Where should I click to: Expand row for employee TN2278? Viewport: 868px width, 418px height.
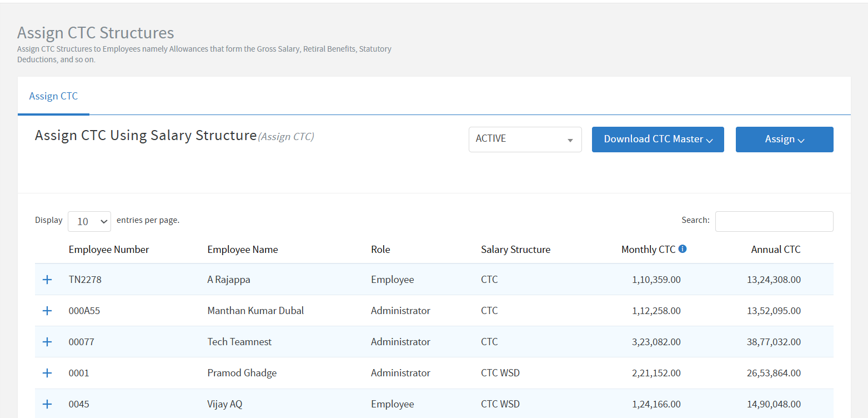47,280
